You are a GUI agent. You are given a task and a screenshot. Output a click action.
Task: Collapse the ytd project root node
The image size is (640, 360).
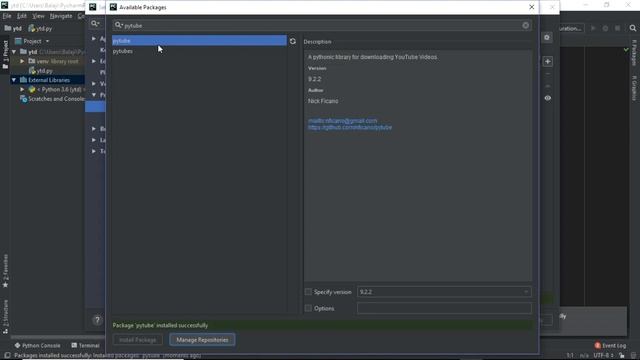[14, 52]
